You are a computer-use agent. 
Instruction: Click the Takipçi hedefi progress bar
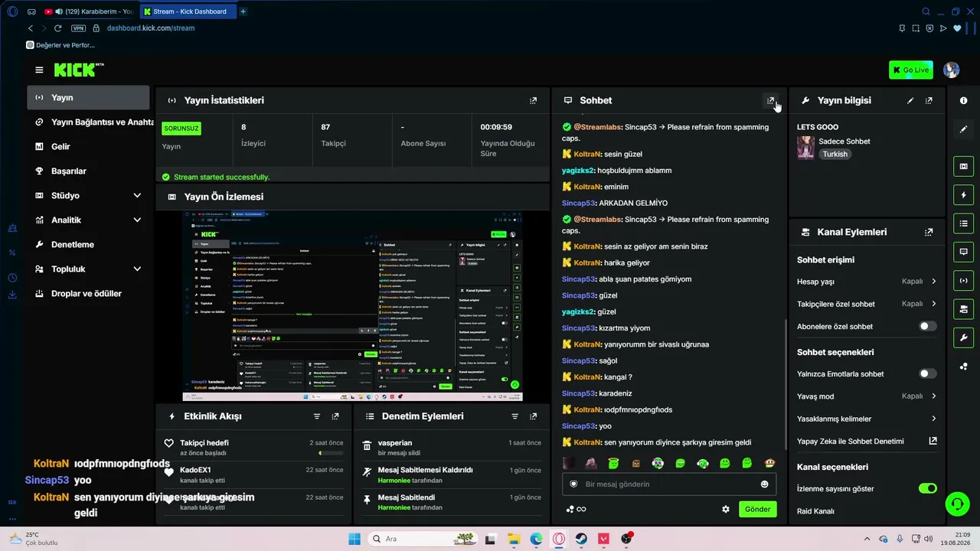[x=331, y=453]
